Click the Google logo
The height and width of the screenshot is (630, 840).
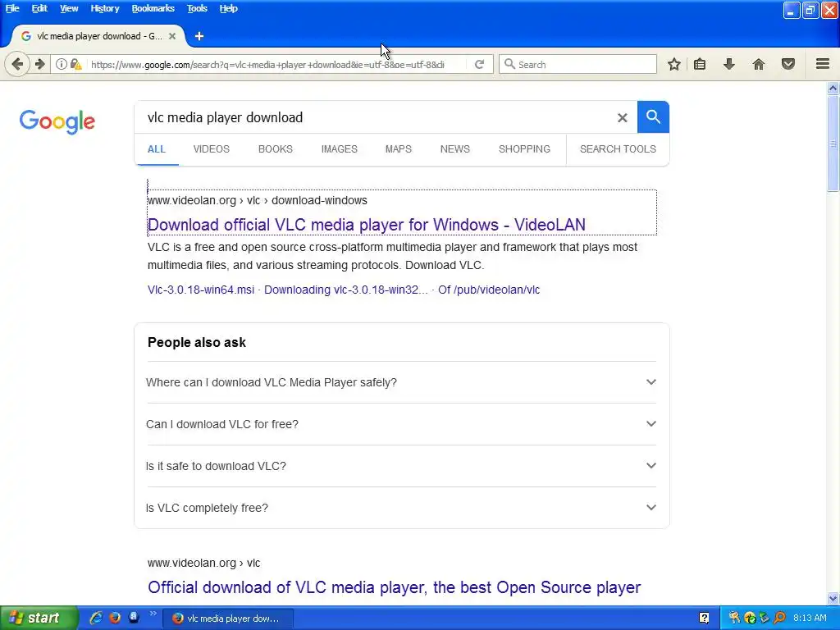pyautogui.click(x=57, y=121)
